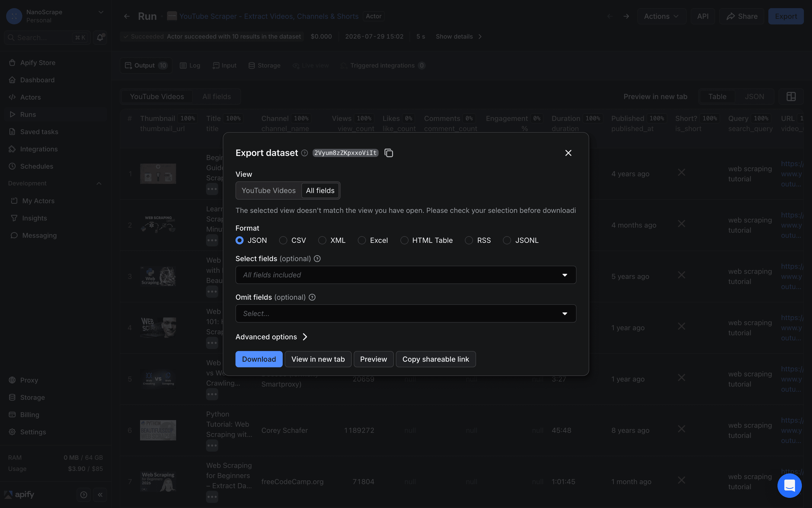Close the Export dataset dialog
This screenshot has height=508, width=812.
(568, 153)
